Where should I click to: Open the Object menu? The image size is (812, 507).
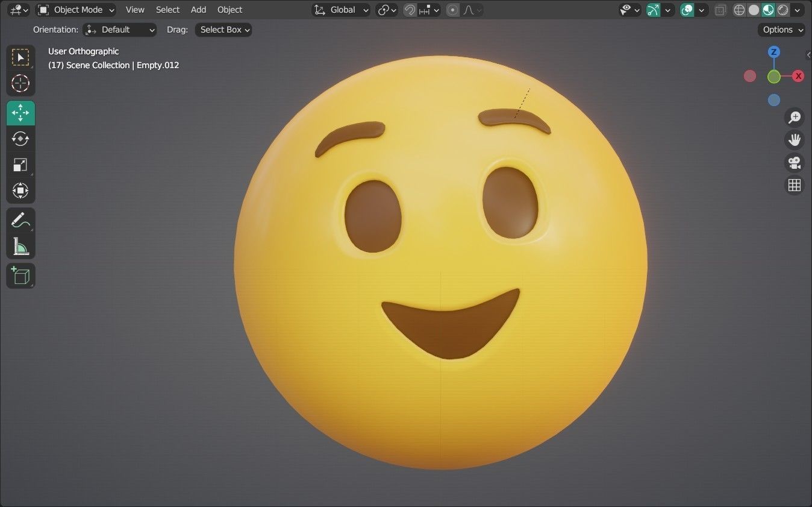click(x=230, y=10)
